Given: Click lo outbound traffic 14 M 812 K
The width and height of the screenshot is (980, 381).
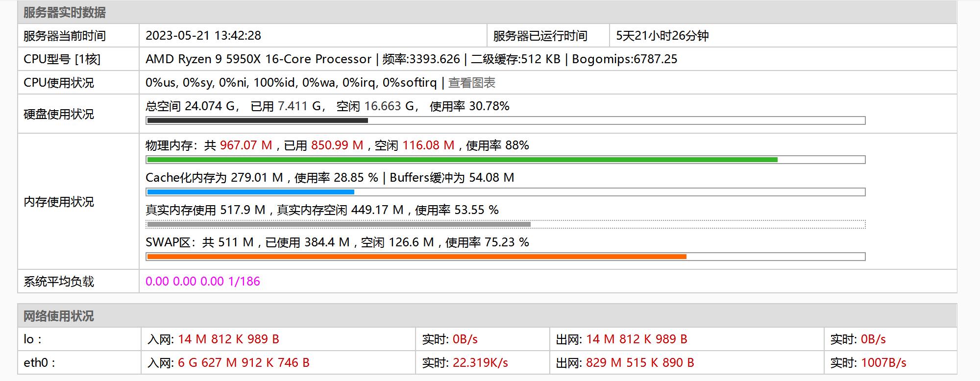Looking at the screenshot, I should coord(637,339).
